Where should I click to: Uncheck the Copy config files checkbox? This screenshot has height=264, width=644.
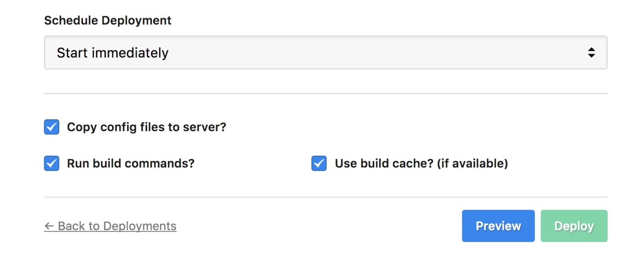click(x=52, y=127)
